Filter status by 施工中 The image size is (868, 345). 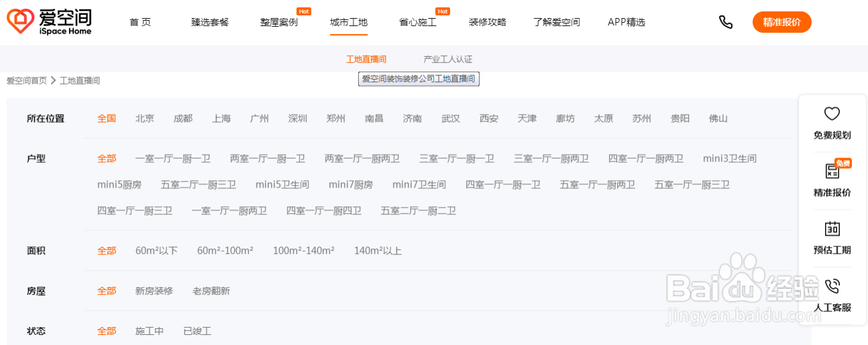150,332
